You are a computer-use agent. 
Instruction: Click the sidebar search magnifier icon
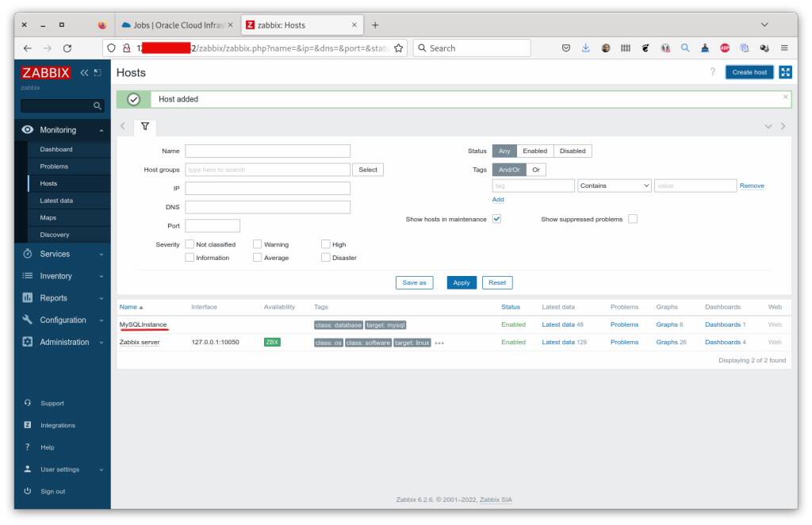tap(97, 105)
